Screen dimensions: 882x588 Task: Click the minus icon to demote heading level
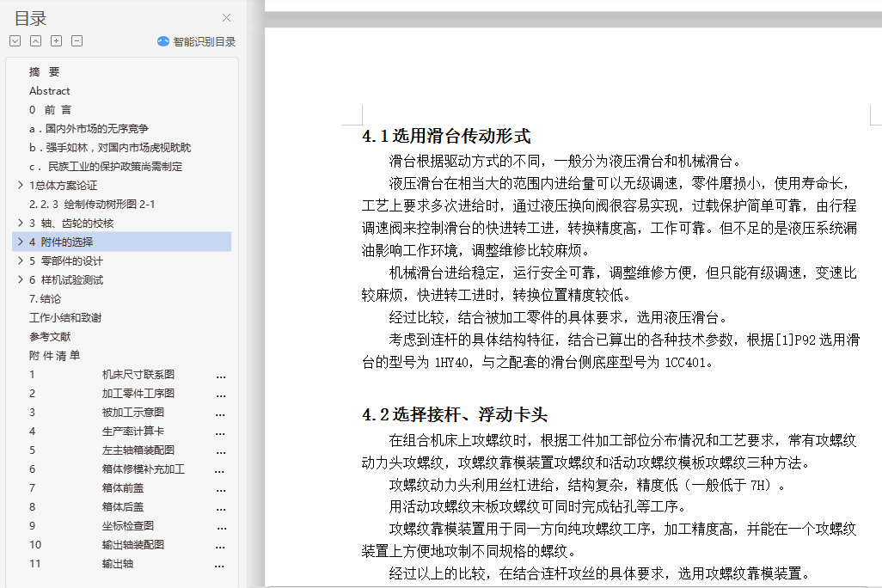click(x=77, y=41)
